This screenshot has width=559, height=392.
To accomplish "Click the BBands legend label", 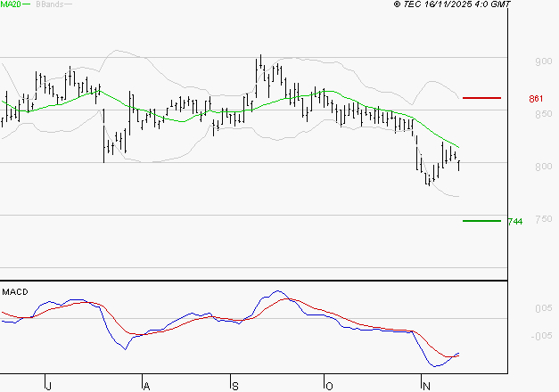I will [50, 4].
